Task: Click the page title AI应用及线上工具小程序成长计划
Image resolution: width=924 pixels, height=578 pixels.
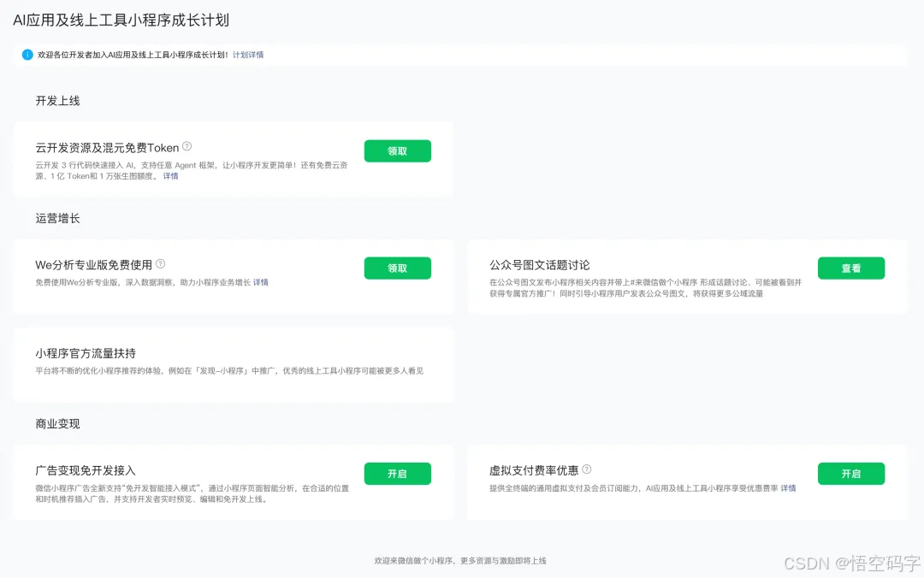Action: click(x=124, y=21)
